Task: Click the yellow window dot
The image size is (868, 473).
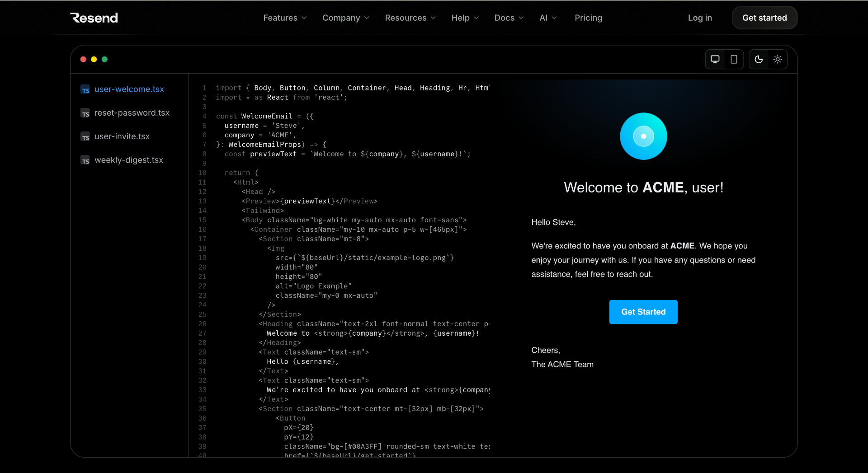Action: pos(94,59)
